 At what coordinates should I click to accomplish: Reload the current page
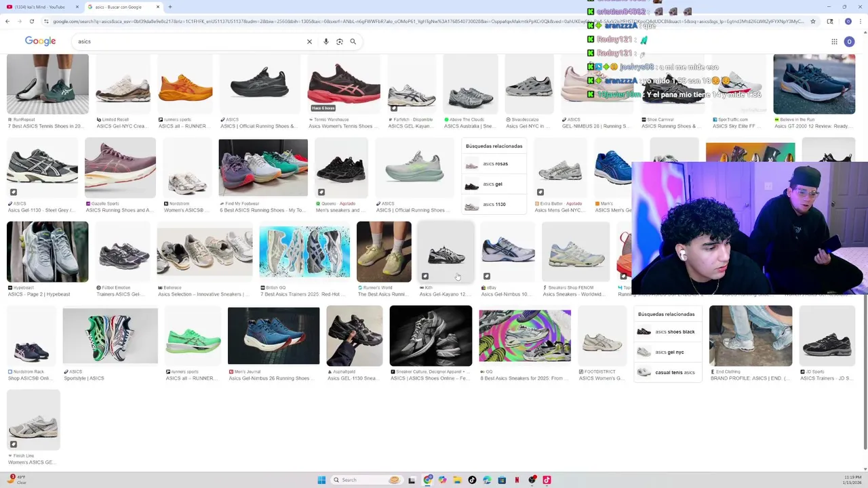31,21
